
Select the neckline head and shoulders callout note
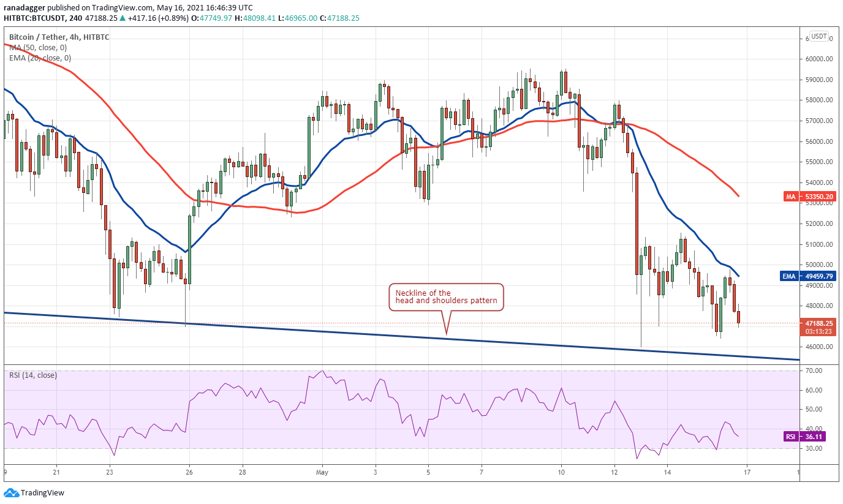tap(446, 297)
